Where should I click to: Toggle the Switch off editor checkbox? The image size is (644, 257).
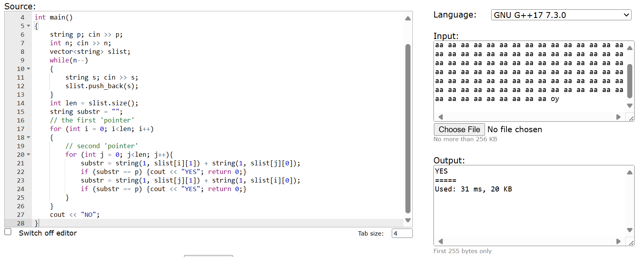[x=8, y=232]
